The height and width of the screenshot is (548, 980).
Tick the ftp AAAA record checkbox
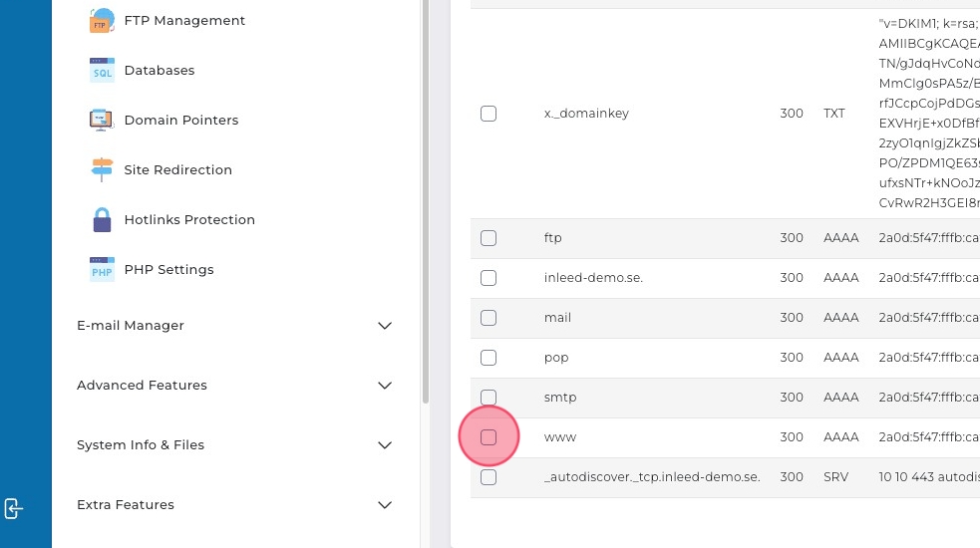489,238
